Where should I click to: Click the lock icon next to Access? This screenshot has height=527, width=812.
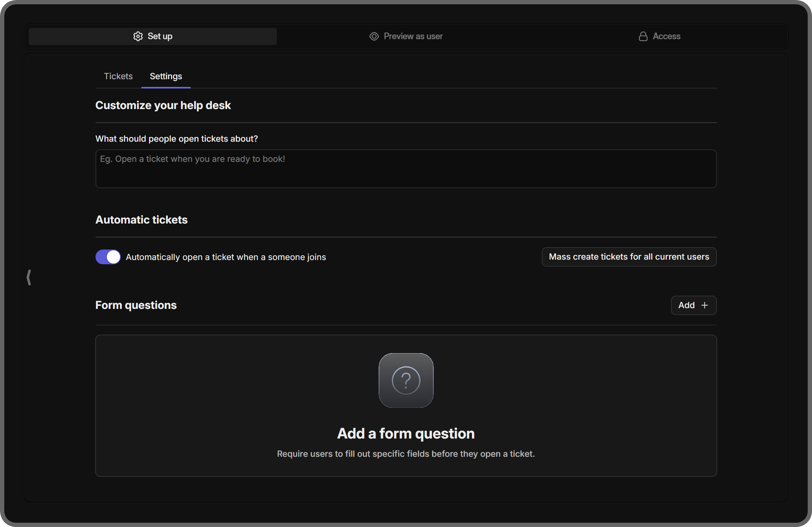pos(643,36)
